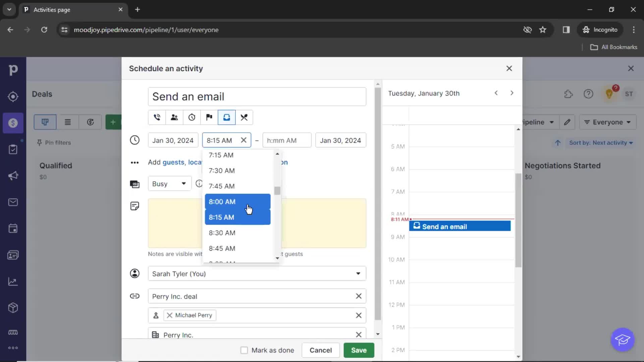Open the Pipedrive logo home
The image size is (644, 362).
[13, 70]
